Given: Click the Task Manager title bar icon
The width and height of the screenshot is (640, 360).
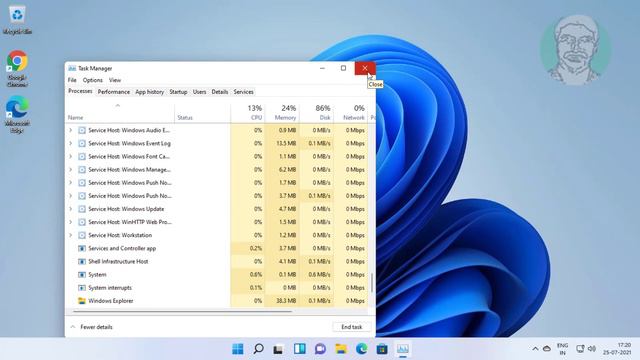Looking at the screenshot, I should 72,68.
